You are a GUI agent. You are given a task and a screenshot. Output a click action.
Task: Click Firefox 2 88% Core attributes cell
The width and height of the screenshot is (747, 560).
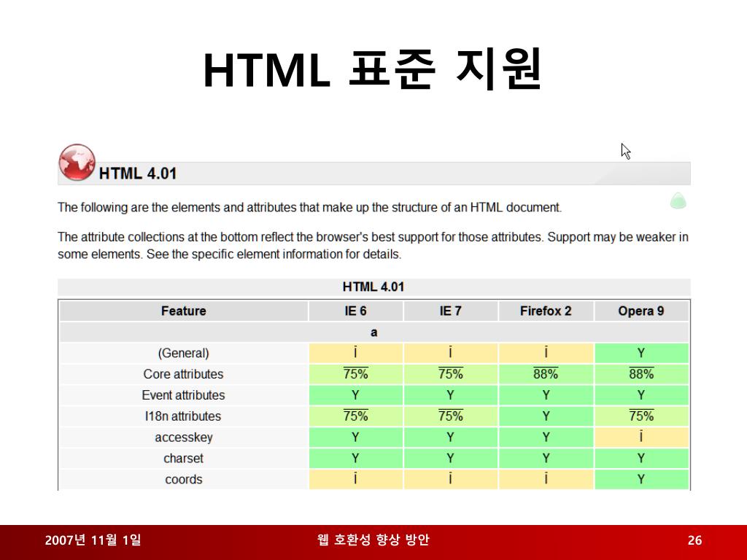pos(546,374)
